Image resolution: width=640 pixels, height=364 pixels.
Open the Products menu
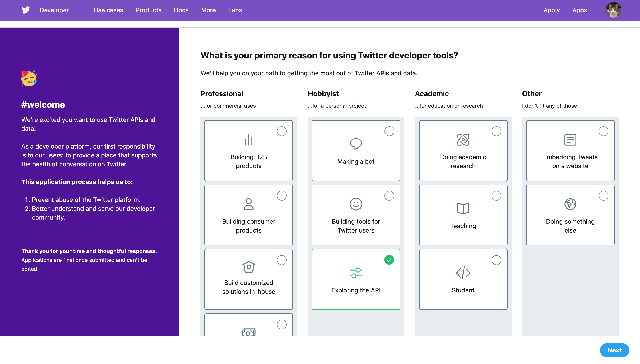coord(149,10)
